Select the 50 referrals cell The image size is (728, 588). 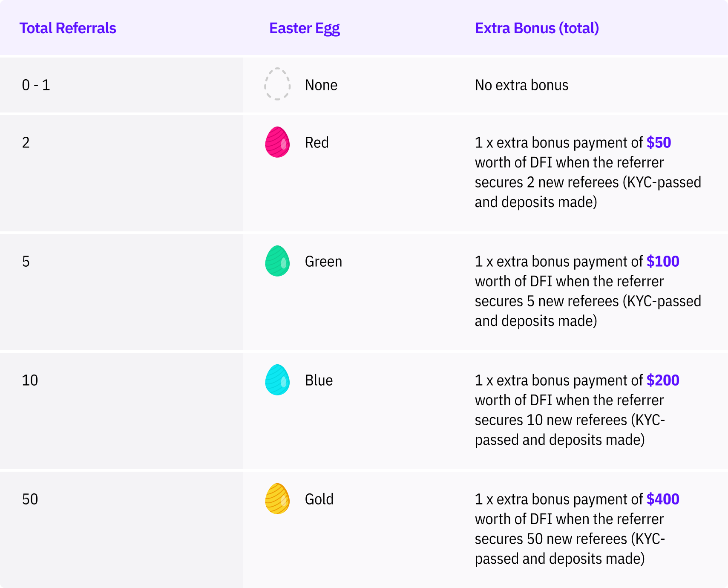pyautogui.click(x=30, y=499)
